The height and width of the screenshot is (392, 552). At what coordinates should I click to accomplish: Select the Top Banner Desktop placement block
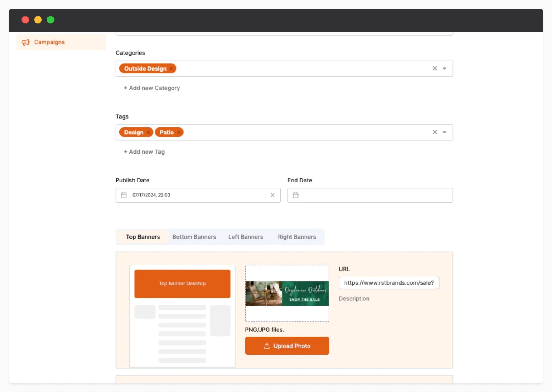[x=182, y=284]
